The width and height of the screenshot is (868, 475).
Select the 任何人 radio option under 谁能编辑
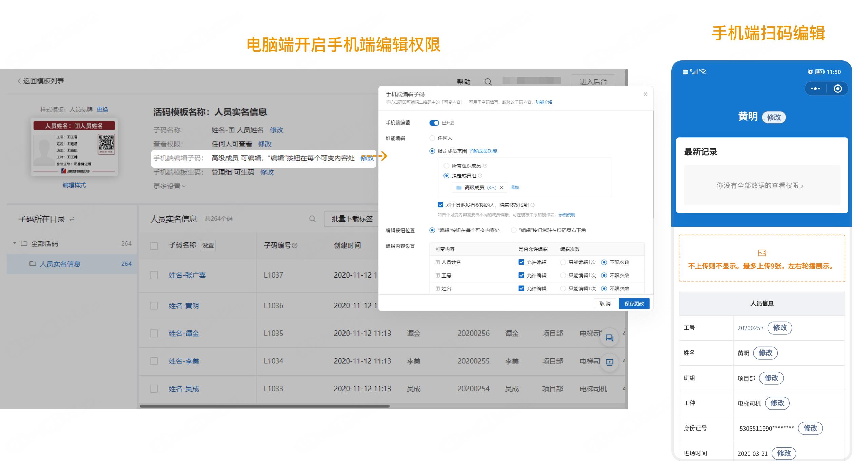[432, 138]
